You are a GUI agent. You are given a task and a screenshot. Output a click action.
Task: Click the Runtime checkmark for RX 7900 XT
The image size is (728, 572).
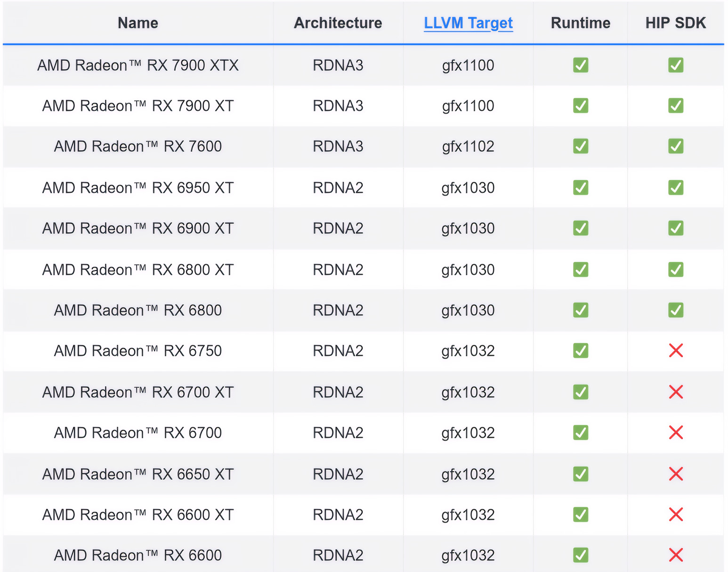coord(581,106)
